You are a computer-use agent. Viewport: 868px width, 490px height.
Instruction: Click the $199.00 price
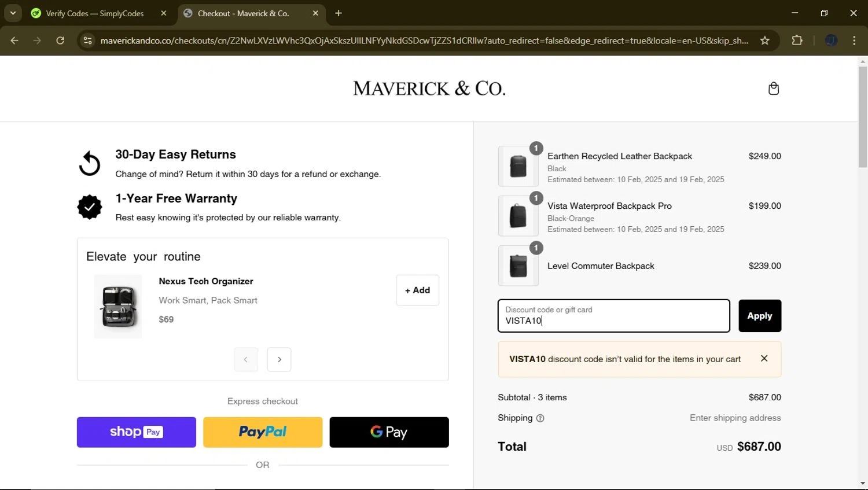[765, 206]
